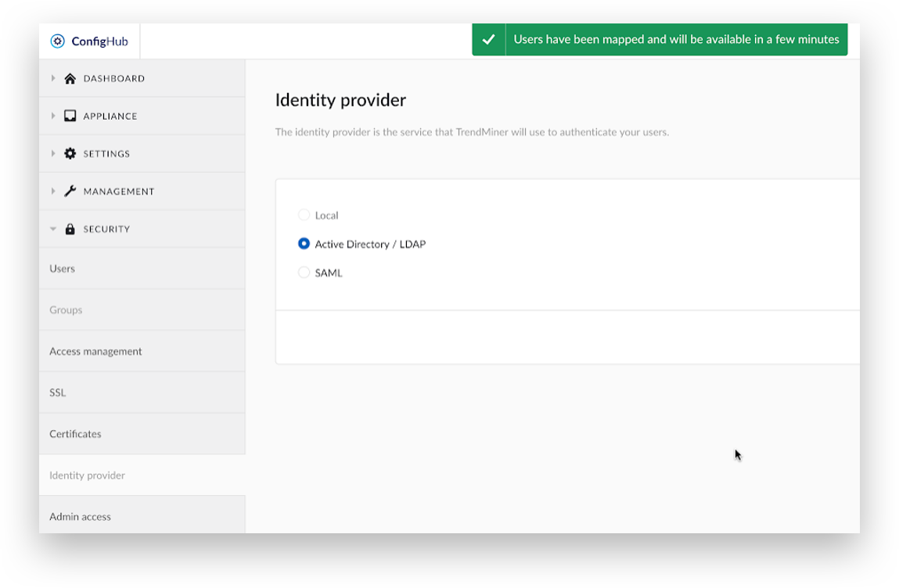Image resolution: width=899 pixels, height=588 pixels.
Task: Expand the Appliance section arrow
Action: click(x=52, y=116)
